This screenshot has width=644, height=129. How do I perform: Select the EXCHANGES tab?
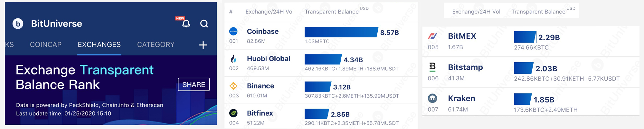coord(99,45)
